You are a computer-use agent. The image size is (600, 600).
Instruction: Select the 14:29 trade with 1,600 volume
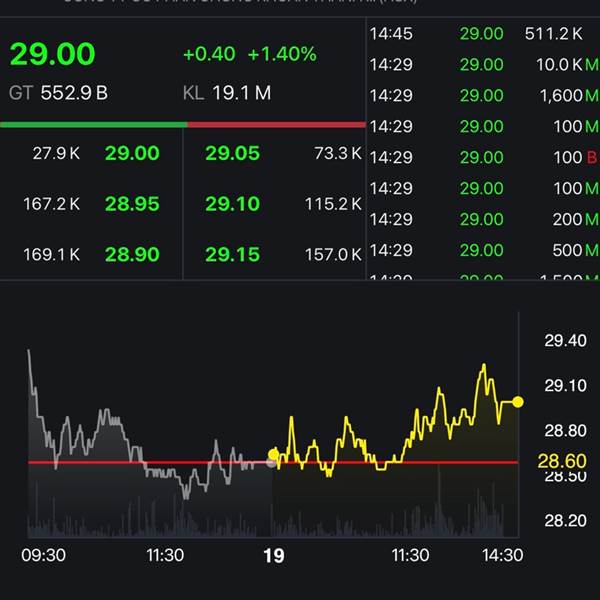point(484,95)
